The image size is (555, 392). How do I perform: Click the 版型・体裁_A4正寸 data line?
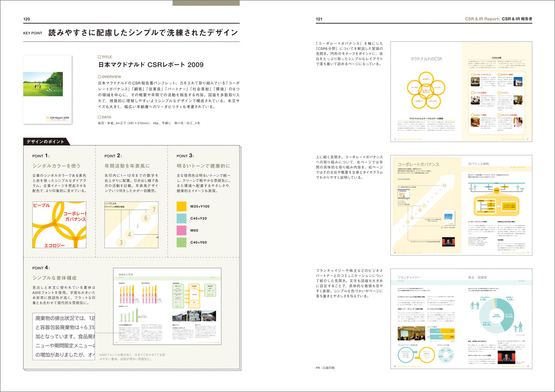[x=149, y=124]
